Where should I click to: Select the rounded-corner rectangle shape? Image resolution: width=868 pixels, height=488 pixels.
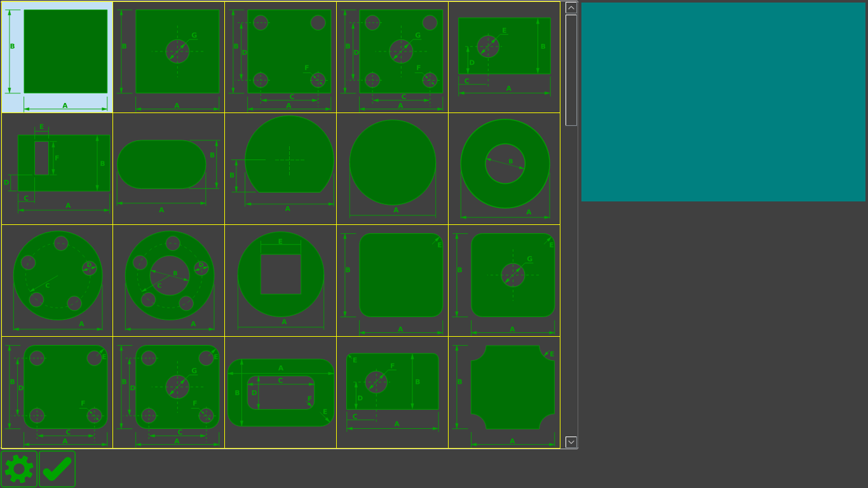[393, 281]
